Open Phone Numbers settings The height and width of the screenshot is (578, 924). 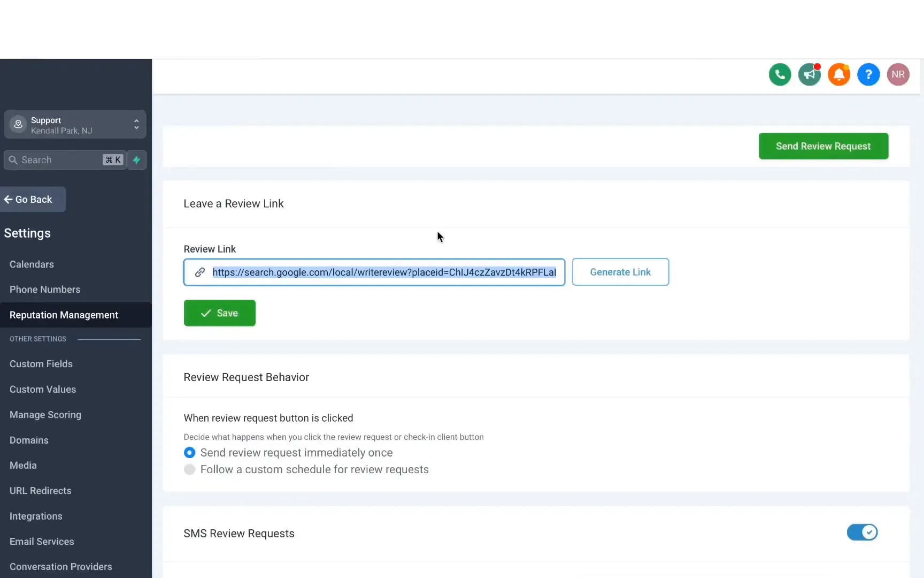pyautogui.click(x=45, y=290)
